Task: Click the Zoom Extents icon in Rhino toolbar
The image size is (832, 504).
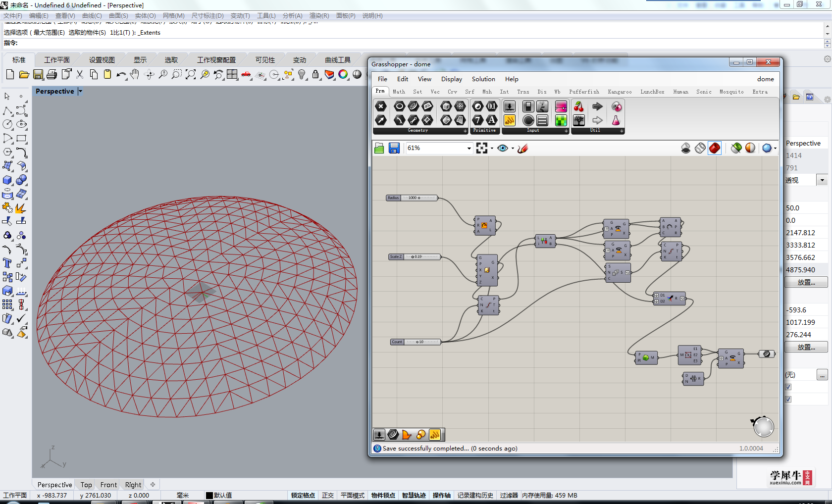Action: click(191, 75)
